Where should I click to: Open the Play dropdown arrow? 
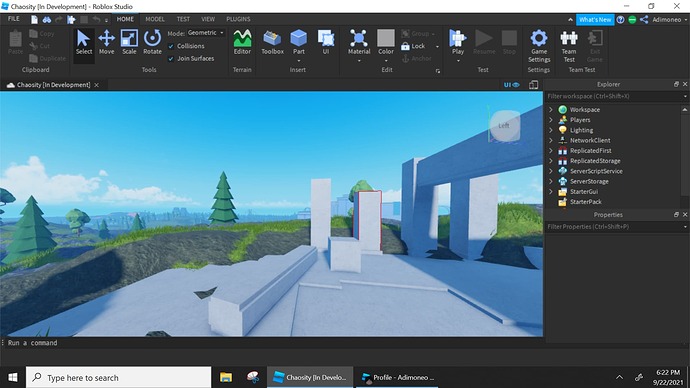coord(458,61)
